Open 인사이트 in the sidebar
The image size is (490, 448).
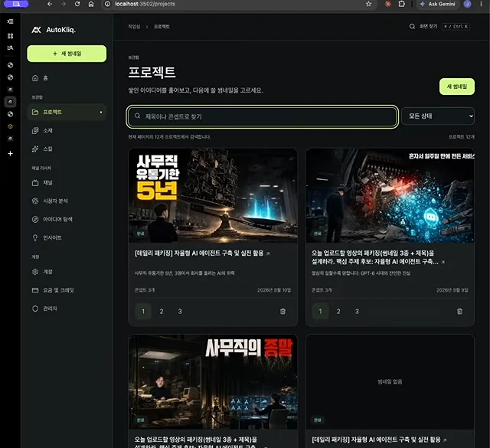[67, 237]
